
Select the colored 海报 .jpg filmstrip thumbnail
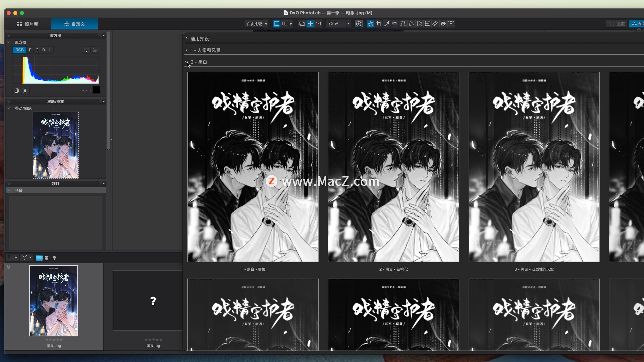pyautogui.click(x=54, y=301)
